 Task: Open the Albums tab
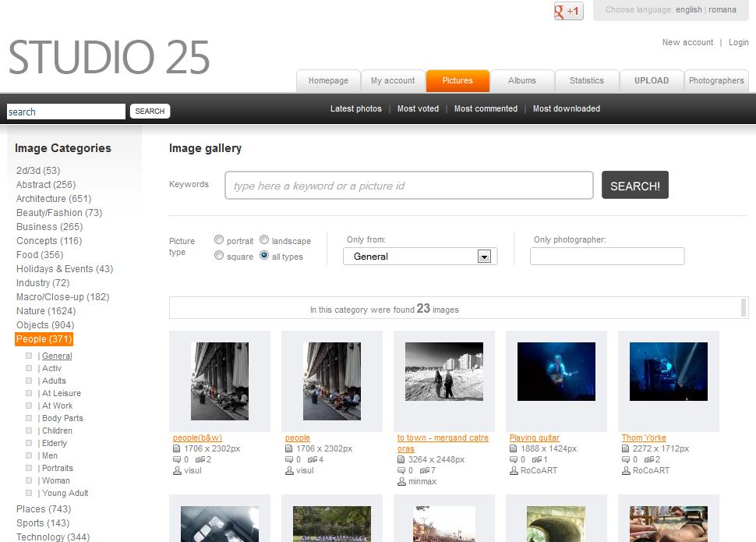522,80
